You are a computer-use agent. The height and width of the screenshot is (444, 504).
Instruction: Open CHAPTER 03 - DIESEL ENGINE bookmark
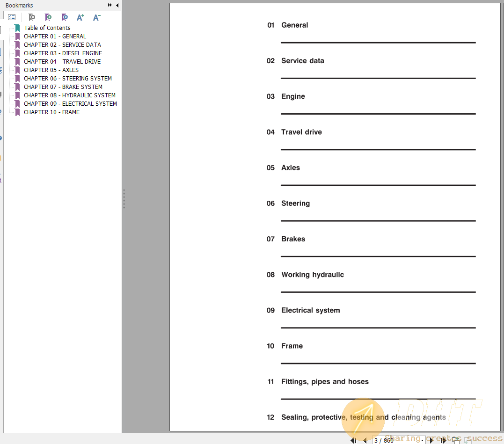(x=63, y=53)
